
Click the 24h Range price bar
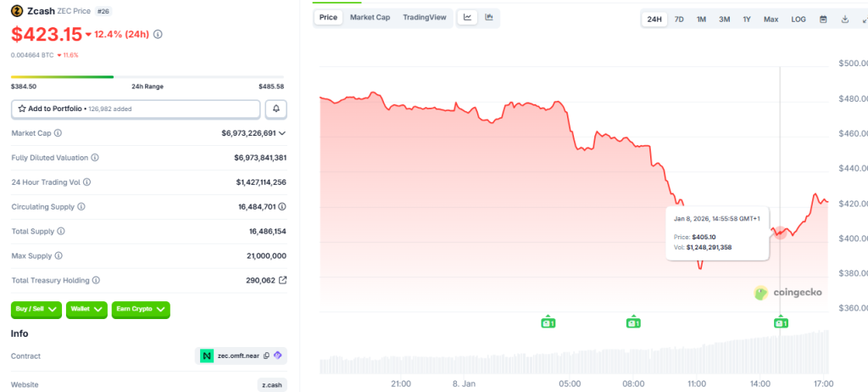click(147, 77)
